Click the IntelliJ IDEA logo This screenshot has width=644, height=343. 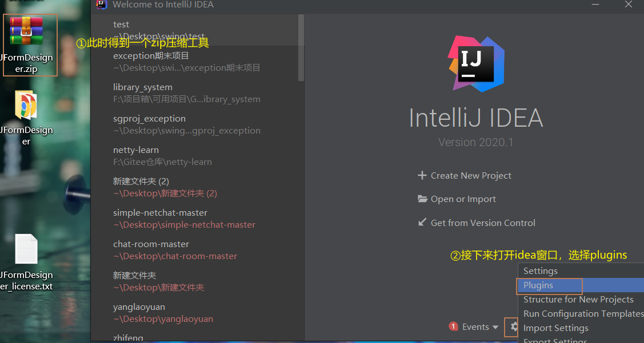(x=476, y=63)
